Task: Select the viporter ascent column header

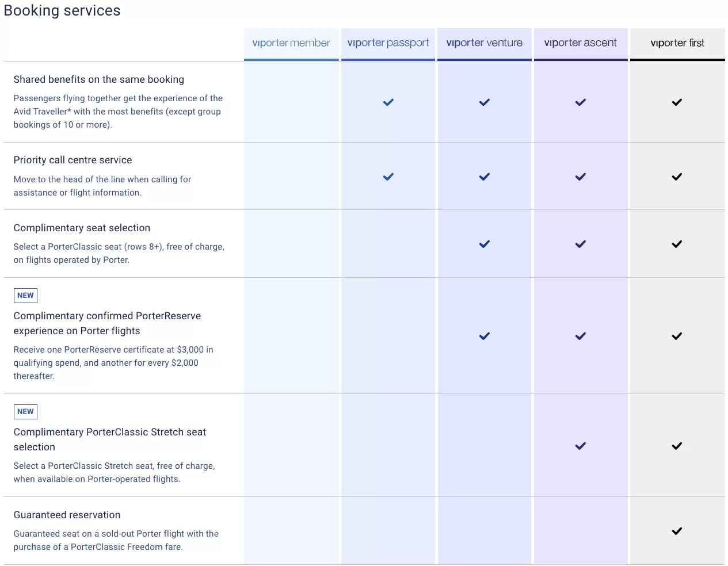Action: [581, 43]
